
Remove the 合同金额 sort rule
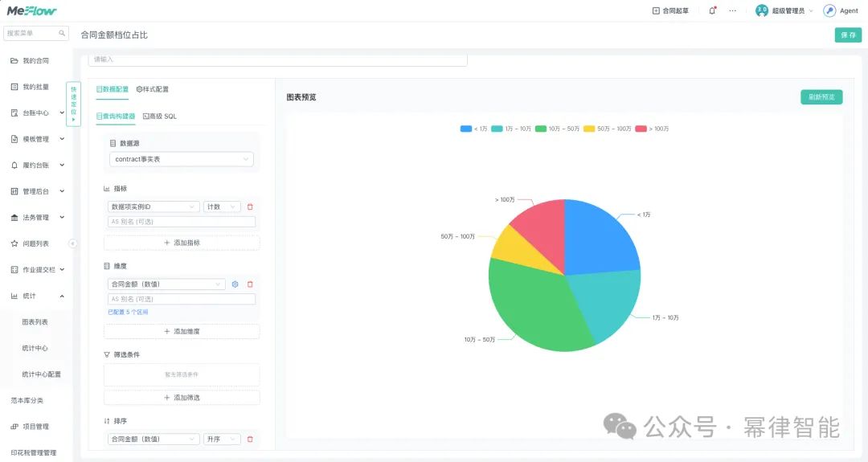coord(250,440)
